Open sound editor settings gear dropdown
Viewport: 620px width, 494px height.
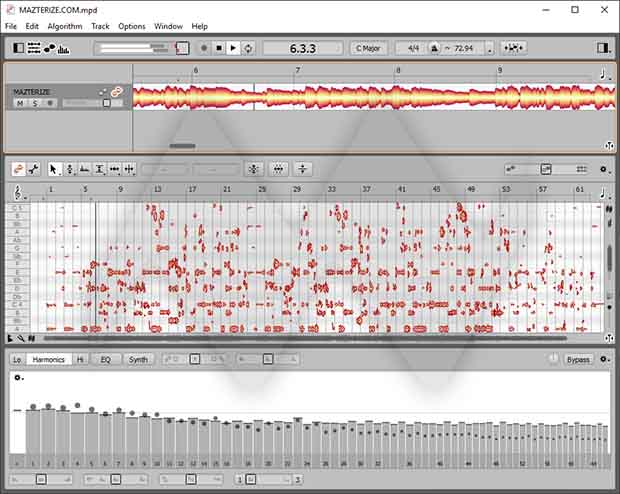605,360
